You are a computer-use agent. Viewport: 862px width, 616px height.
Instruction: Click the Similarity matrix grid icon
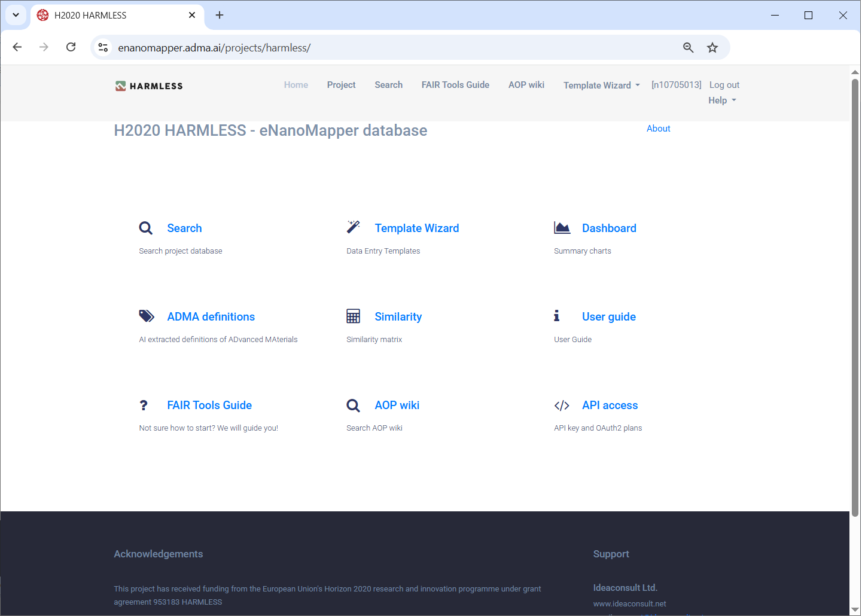tap(353, 316)
